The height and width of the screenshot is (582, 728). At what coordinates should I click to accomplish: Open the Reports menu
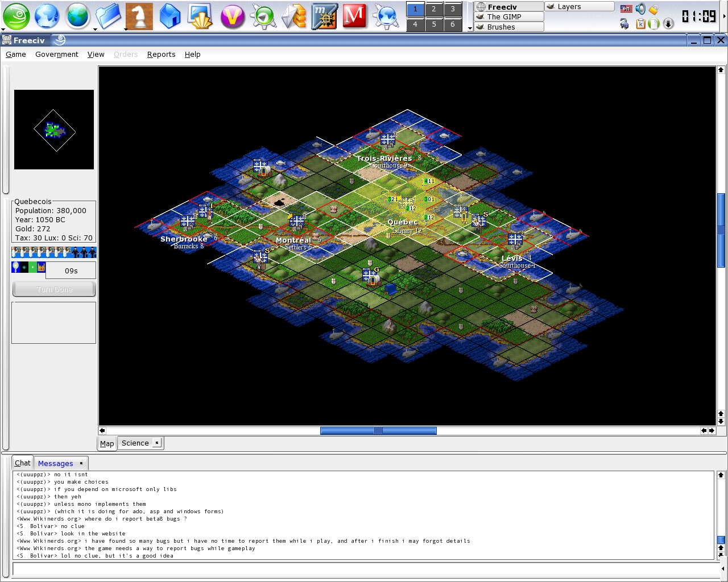[x=161, y=55]
